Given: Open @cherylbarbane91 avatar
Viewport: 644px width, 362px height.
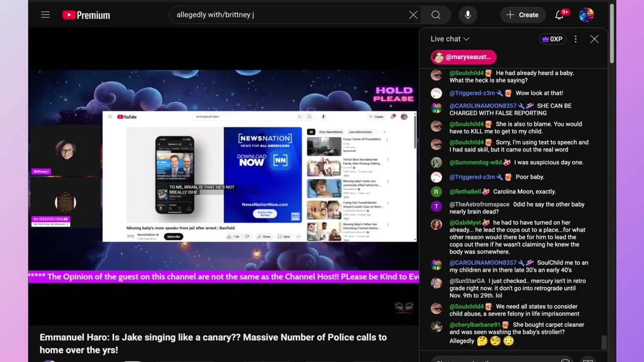Looking at the screenshot, I should pyautogui.click(x=437, y=326).
